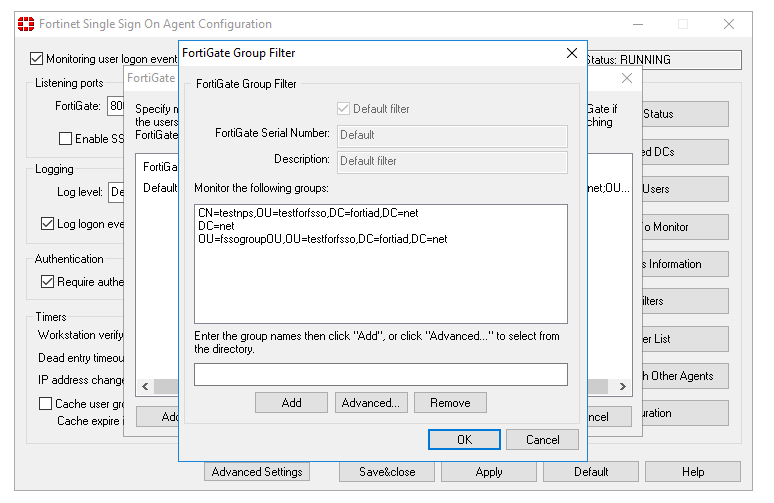The width and height of the screenshot is (774, 503).
Task: Click Cancel in Group Filter dialog
Action: 542,440
